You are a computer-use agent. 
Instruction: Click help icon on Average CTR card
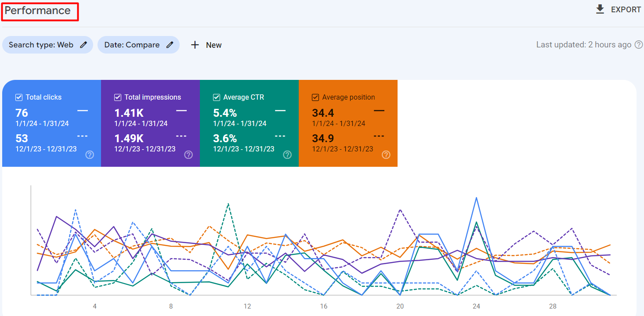click(x=287, y=154)
